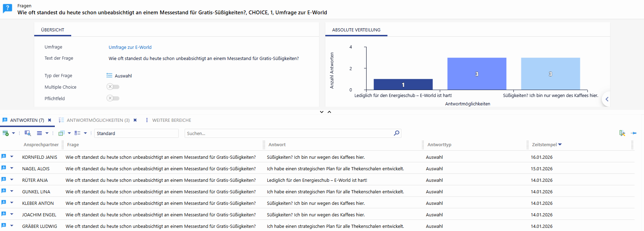Click the add new answer record icon
The width and height of the screenshot is (644, 231).
(6, 133)
